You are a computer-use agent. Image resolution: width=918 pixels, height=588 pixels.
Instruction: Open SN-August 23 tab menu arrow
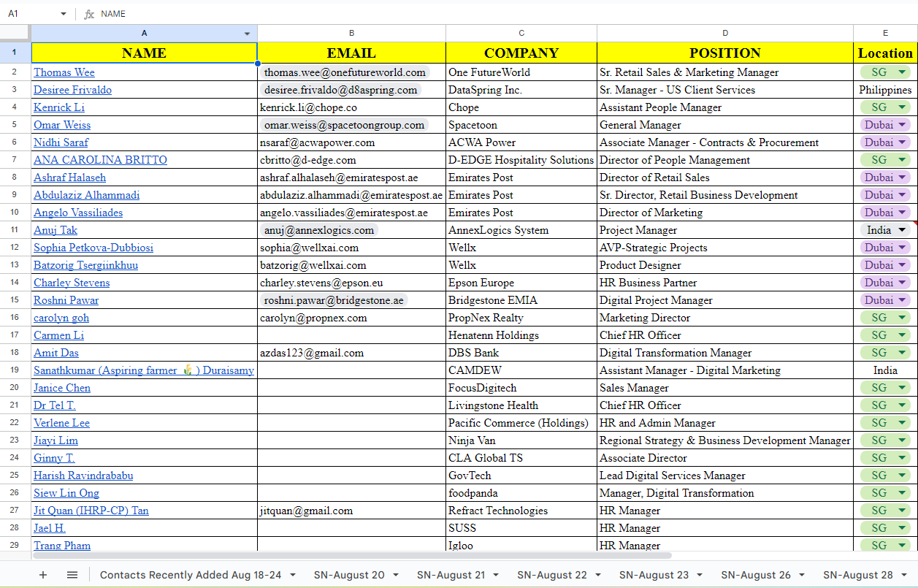coord(700,575)
